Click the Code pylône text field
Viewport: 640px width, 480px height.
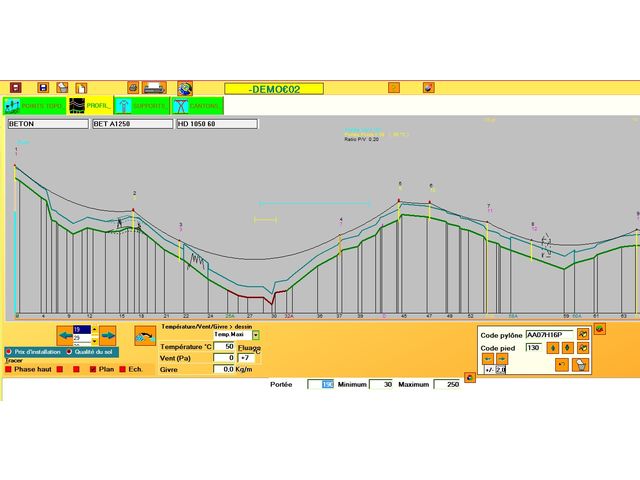(x=549, y=334)
